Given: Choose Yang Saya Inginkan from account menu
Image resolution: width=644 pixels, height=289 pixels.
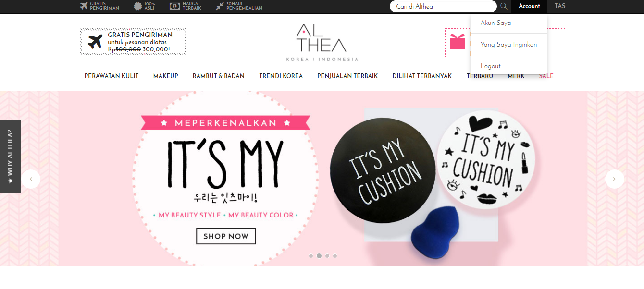Looking at the screenshot, I should [x=509, y=44].
